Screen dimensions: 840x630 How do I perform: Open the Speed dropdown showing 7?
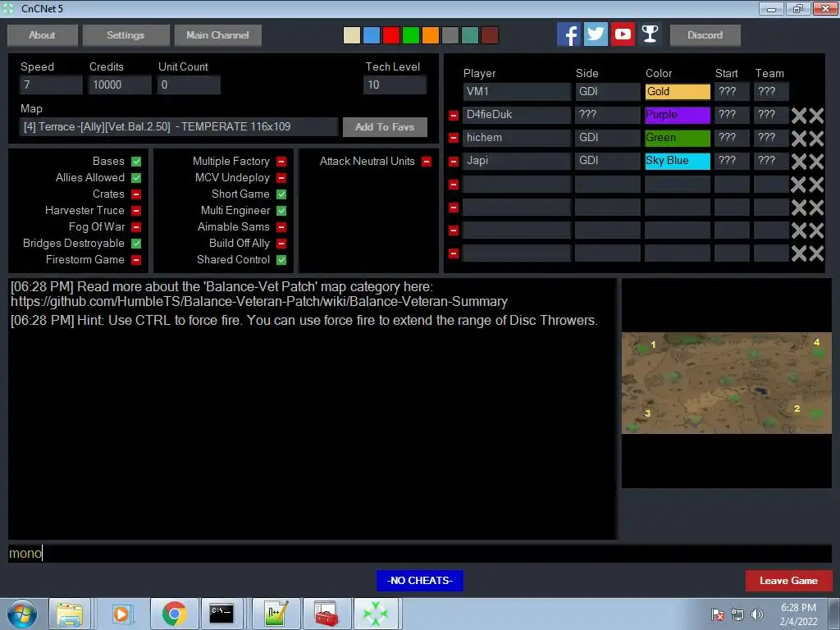[x=51, y=84]
